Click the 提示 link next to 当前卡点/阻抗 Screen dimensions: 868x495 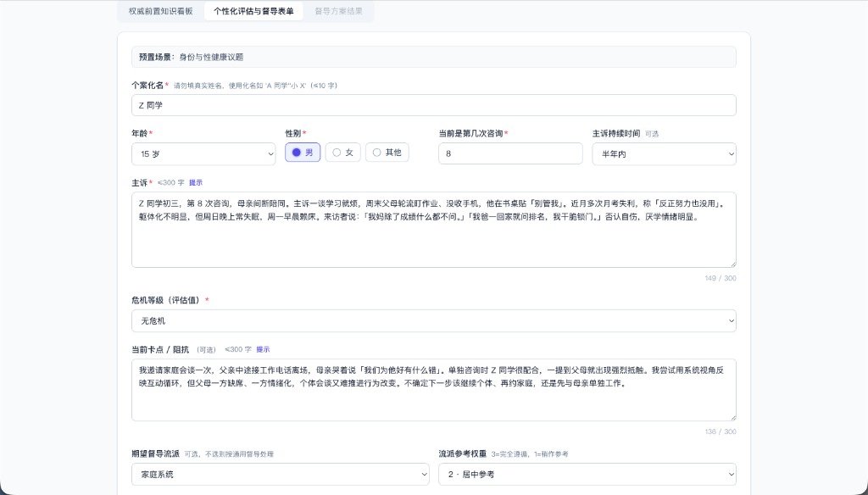(263, 349)
